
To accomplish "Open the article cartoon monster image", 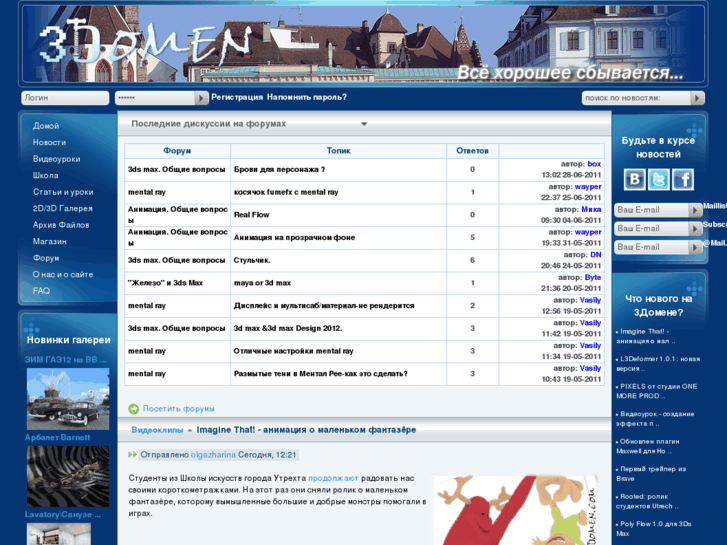I will 516,510.
